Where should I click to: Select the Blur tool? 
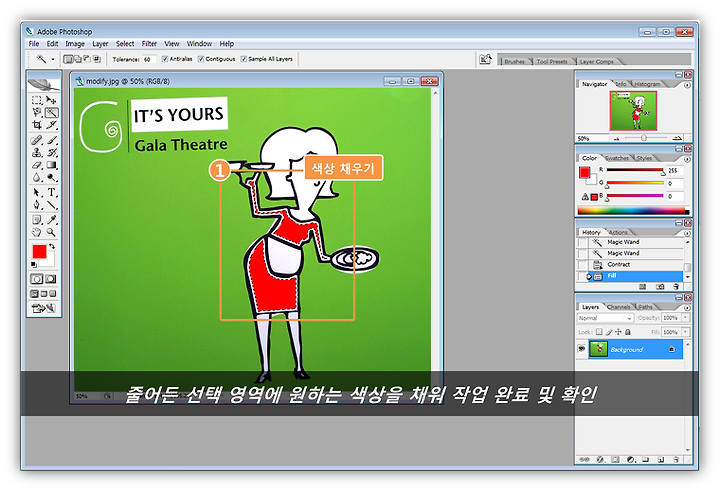click(37, 177)
